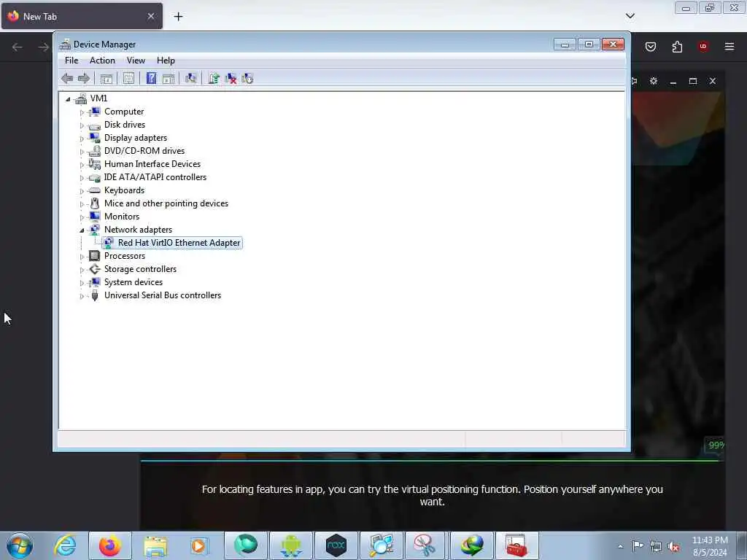Click the Keyboards category icon

pos(95,190)
